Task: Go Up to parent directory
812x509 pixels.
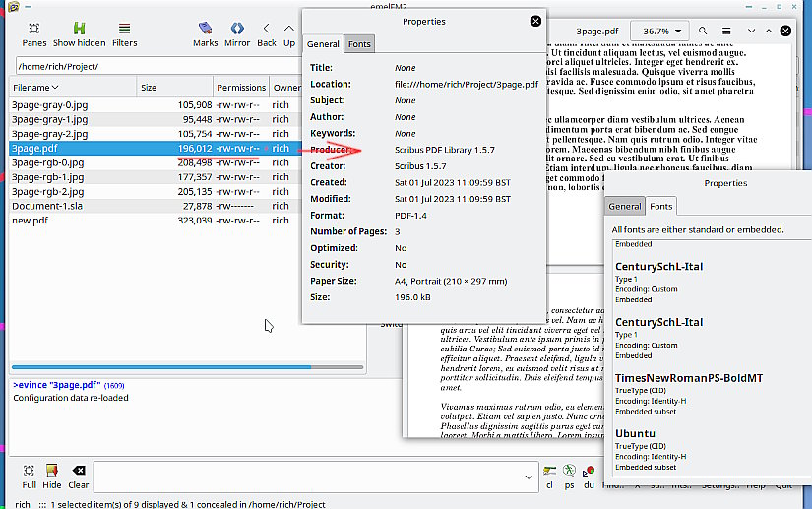Action: point(289,33)
